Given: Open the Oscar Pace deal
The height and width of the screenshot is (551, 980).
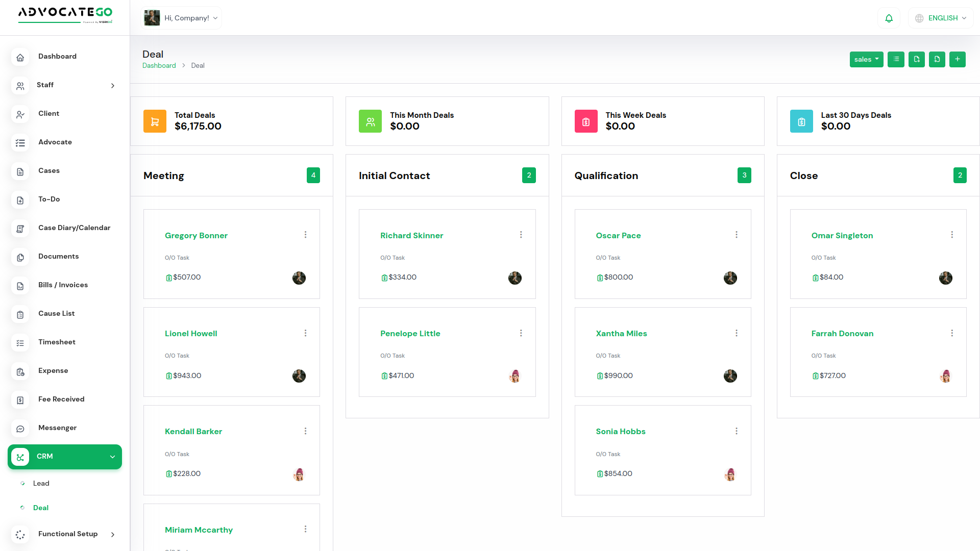Looking at the screenshot, I should 618,235.
